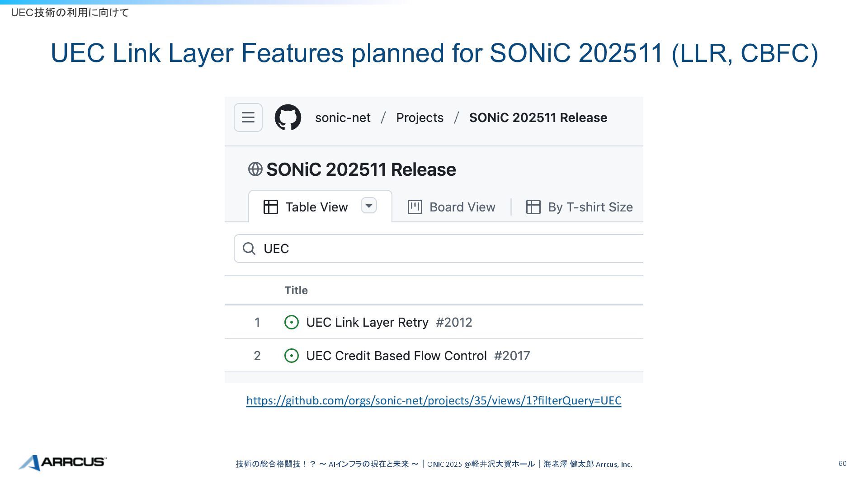The height and width of the screenshot is (488, 868).
Task: Click open-issue icon for UEC Link Layer Retry
Action: coord(292,323)
